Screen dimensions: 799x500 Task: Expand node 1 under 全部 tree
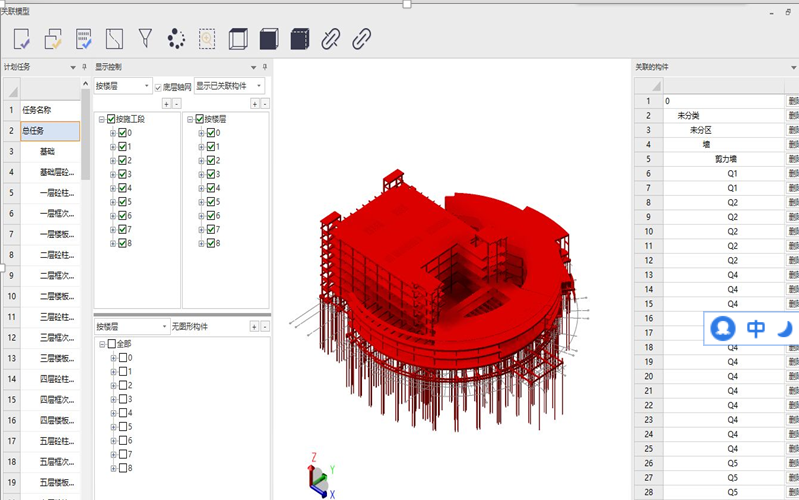click(x=114, y=372)
